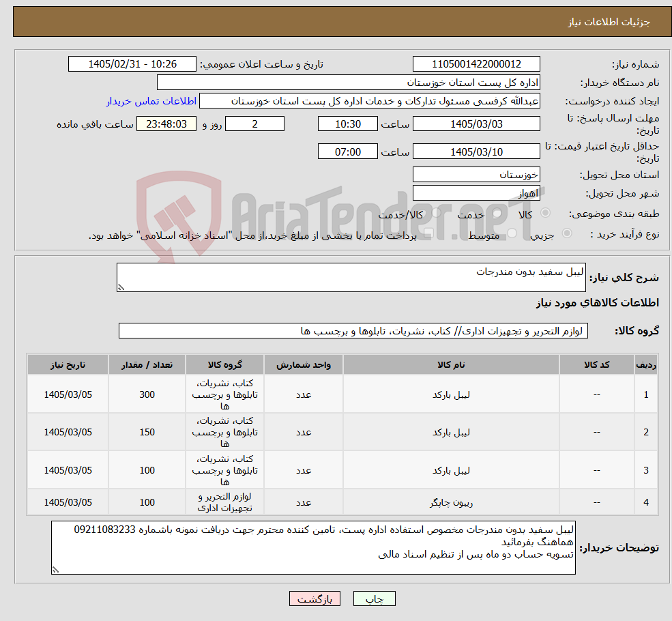Click لیبل بارکد in row 1
The height and width of the screenshot is (621, 672).
[x=451, y=394]
